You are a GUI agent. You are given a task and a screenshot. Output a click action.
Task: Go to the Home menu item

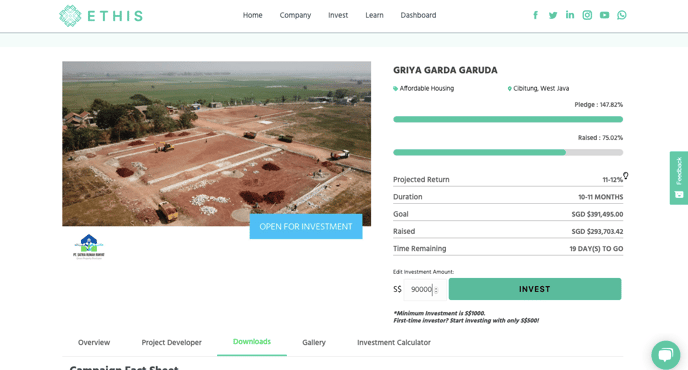tap(252, 15)
